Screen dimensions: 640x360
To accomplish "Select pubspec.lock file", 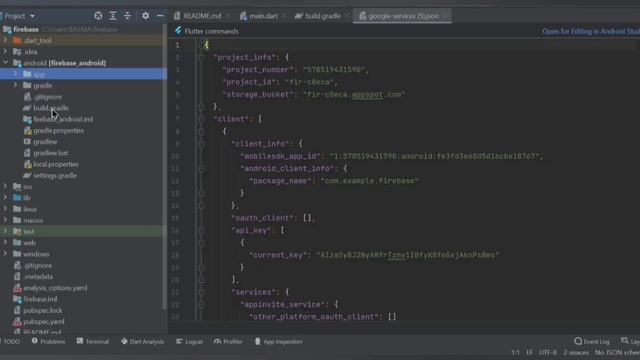I will [42, 310].
